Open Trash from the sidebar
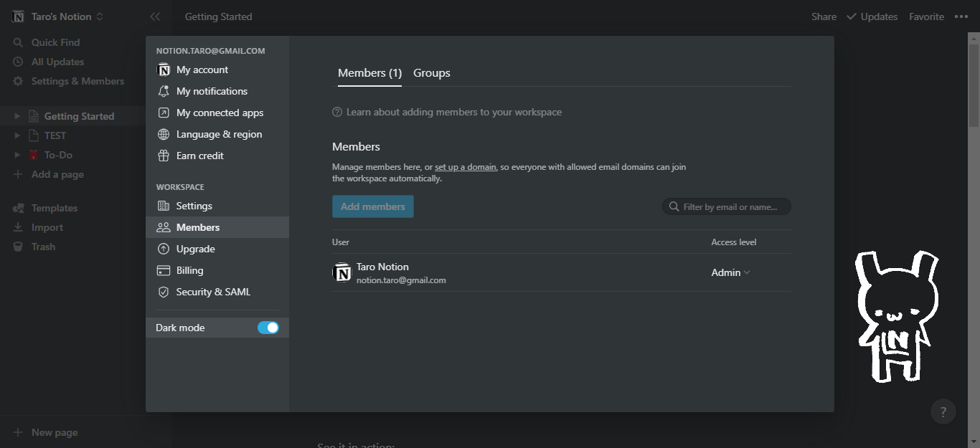The width and height of the screenshot is (980, 448). tap(86, 247)
